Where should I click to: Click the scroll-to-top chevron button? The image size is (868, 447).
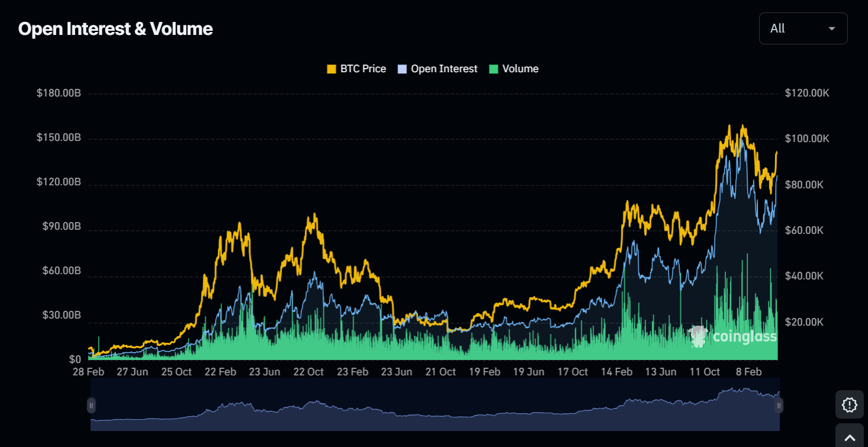(850, 437)
